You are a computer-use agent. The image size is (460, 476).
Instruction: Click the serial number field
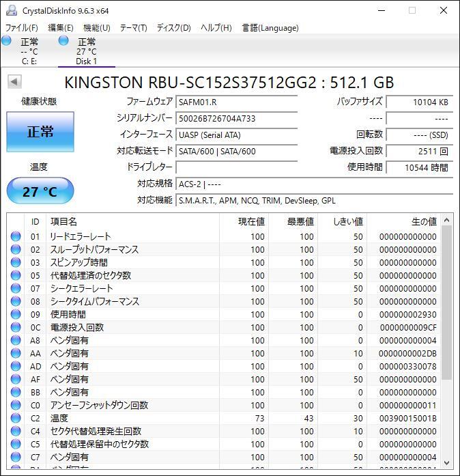point(236,118)
